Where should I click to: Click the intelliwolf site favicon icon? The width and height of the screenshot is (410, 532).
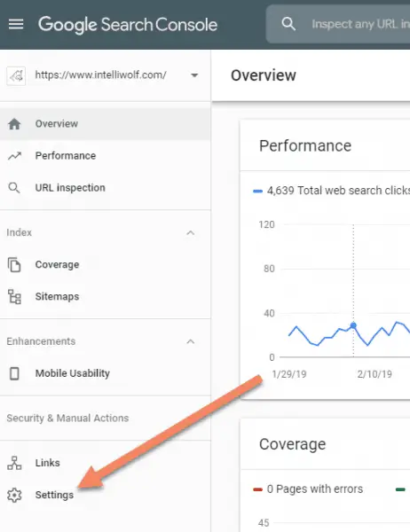coord(16,75)
